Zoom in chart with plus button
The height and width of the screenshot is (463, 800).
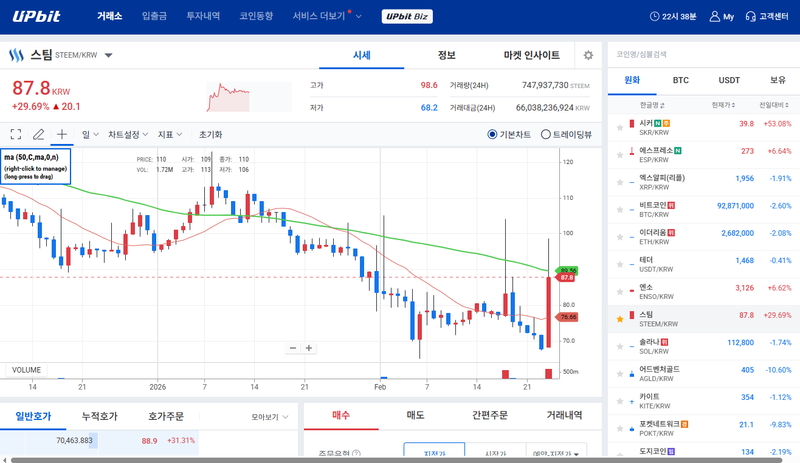[309, 348]
